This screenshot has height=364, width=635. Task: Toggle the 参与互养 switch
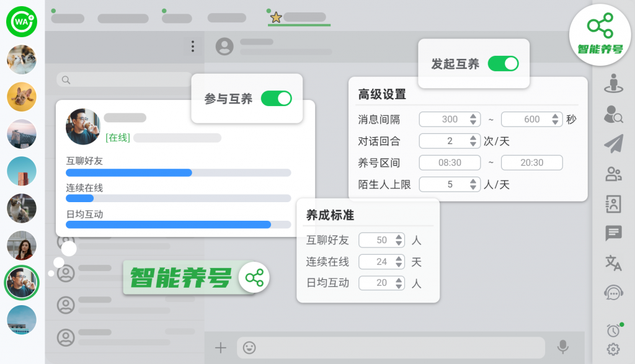click(276, 99)
